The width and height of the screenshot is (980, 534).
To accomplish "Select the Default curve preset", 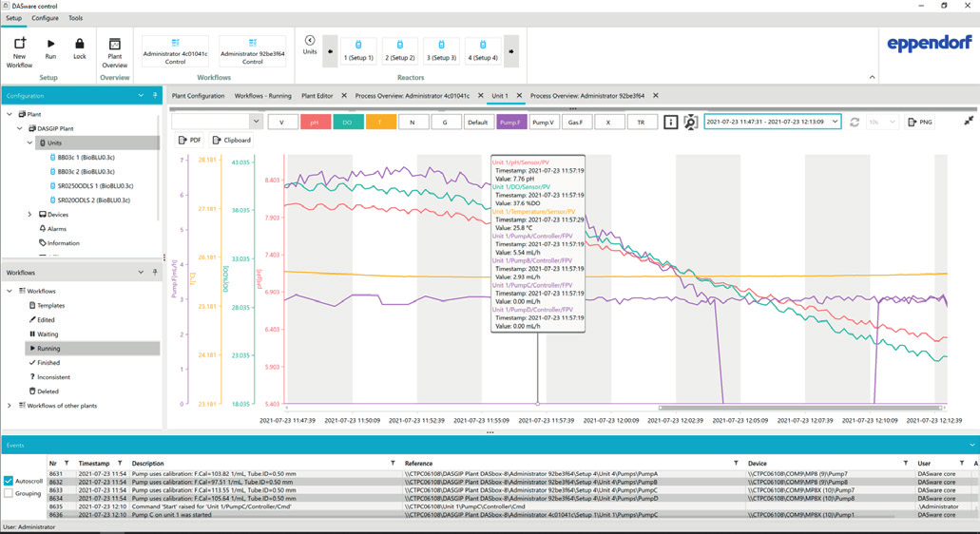I will click(477, 122).
